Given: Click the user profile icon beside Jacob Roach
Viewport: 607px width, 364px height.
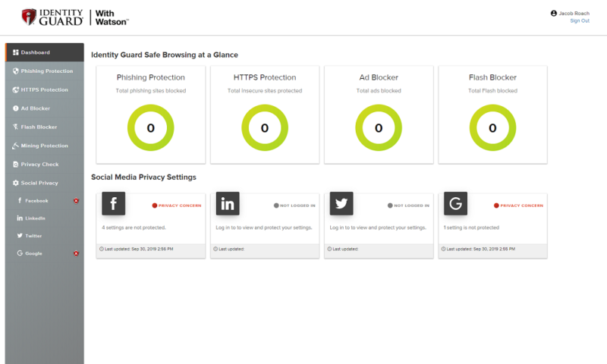Looking at the screenshot, I should 554,14.
